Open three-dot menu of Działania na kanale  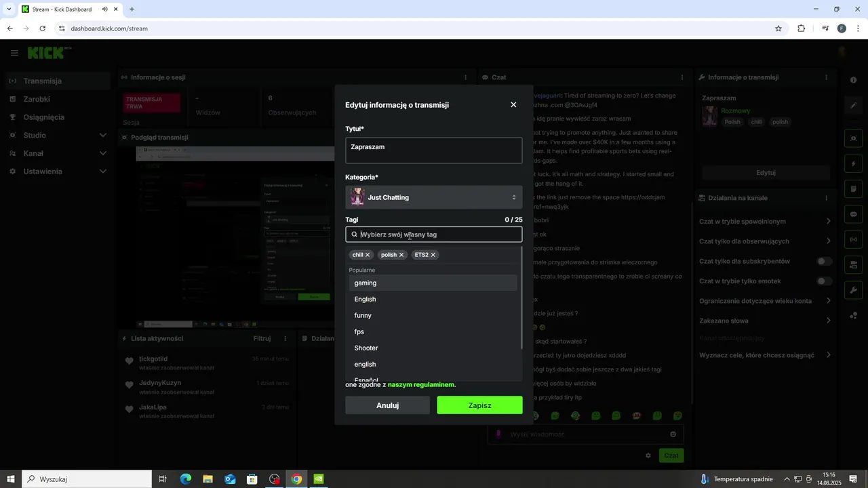826,198
